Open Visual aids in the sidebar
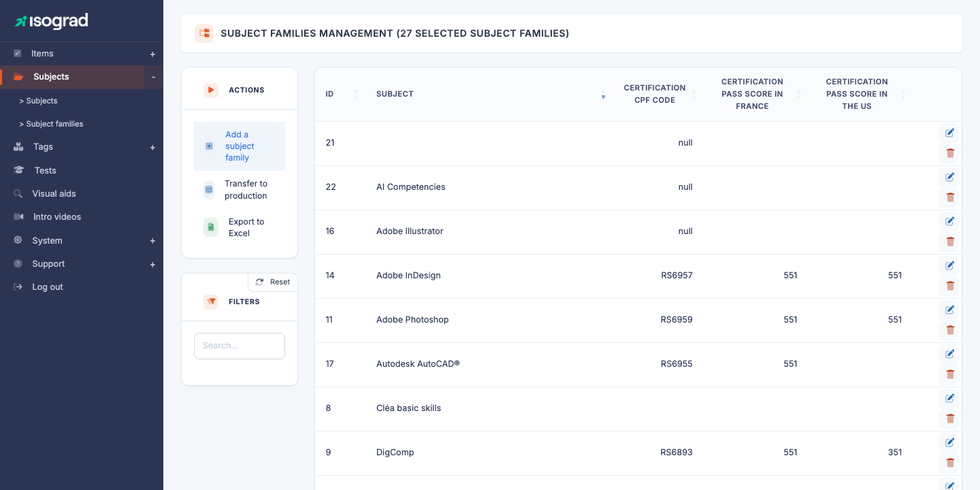980x490 pixels. (x=54, y=194)
